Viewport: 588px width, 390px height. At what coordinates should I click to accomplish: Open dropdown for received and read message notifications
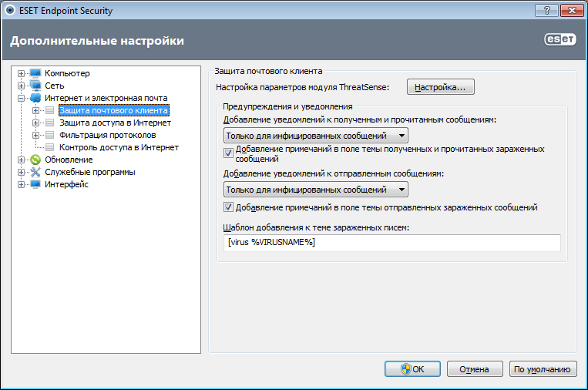coord(316,136)
